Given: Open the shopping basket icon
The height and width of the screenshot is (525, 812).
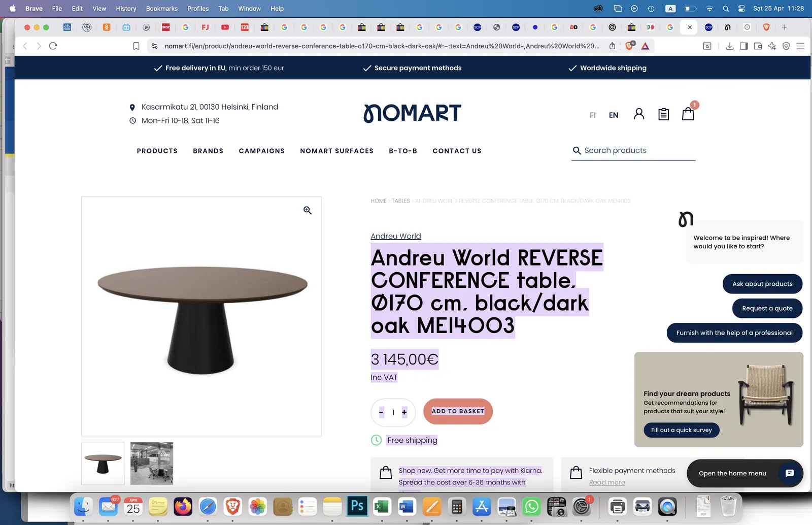Looking at the screenshot, I should (688, 114).
